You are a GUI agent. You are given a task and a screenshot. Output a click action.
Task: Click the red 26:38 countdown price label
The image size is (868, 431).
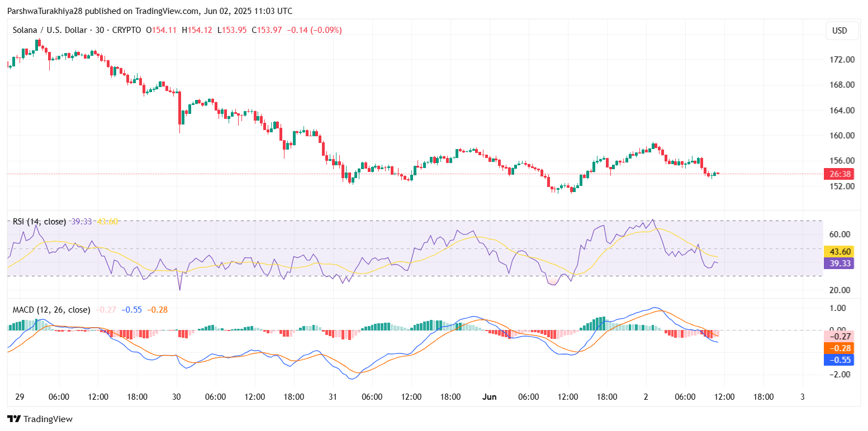pos(841,174)
